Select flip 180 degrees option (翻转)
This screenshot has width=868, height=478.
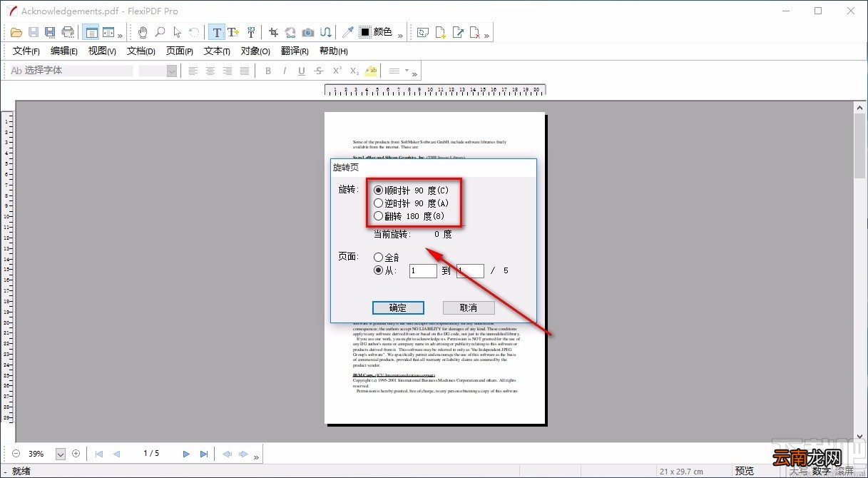409,216
